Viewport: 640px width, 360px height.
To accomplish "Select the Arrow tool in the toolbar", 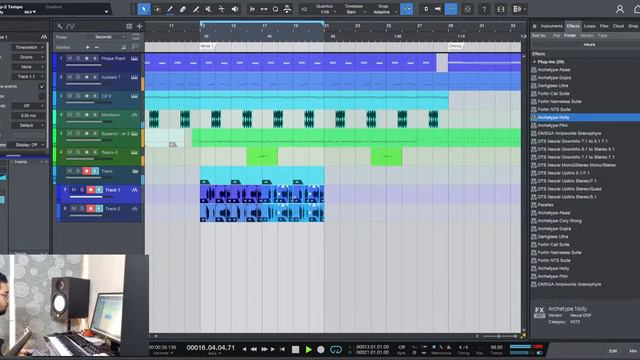I will tap(144, 9).
